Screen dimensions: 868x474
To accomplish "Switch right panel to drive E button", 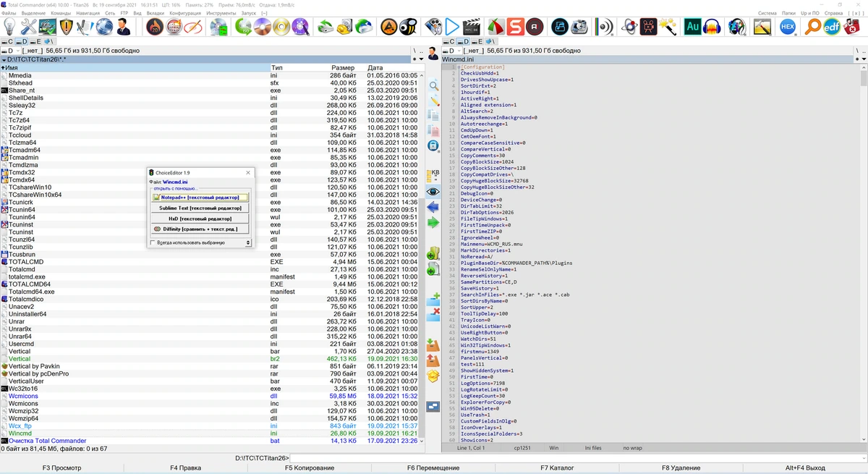I will click(x=478, y=42).
